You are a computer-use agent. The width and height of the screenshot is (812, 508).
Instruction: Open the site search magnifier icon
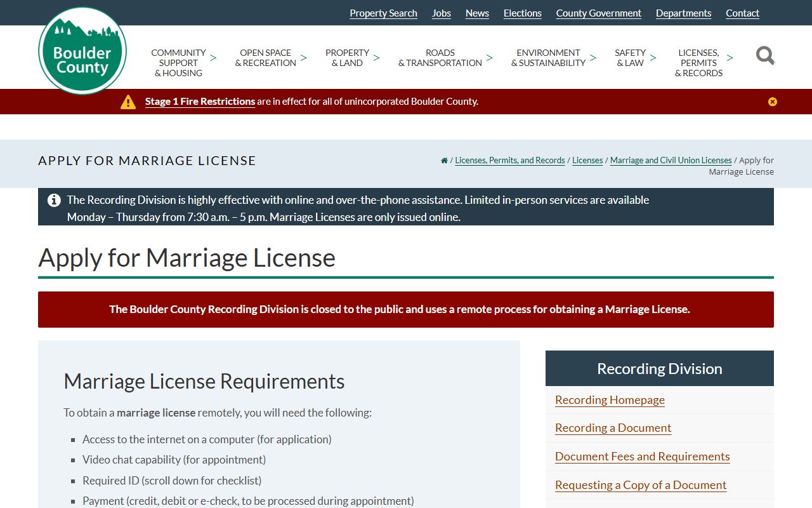[x=765, y=56]
